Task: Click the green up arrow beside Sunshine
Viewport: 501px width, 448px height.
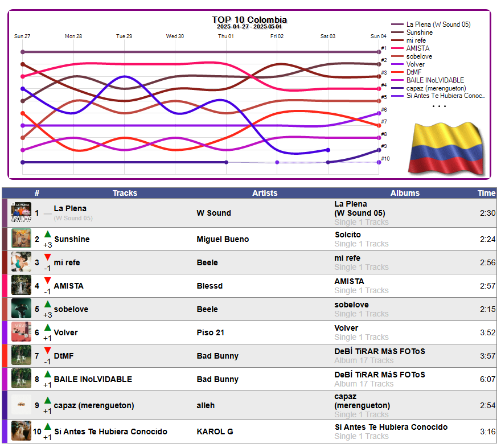Action: [48, 234]
